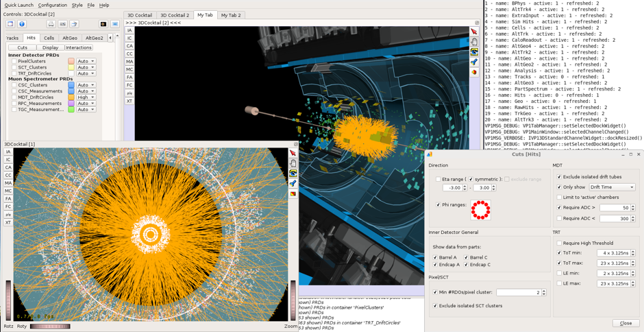
Task: Click the tab-scroll left arrow beside AltGeo2
Action: (110, 38)
